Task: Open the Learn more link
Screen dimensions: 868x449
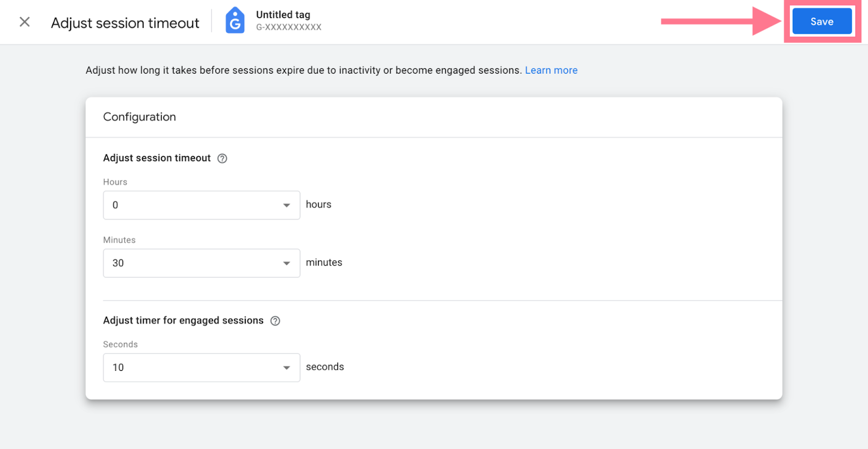Action: [x=551, y=70]
